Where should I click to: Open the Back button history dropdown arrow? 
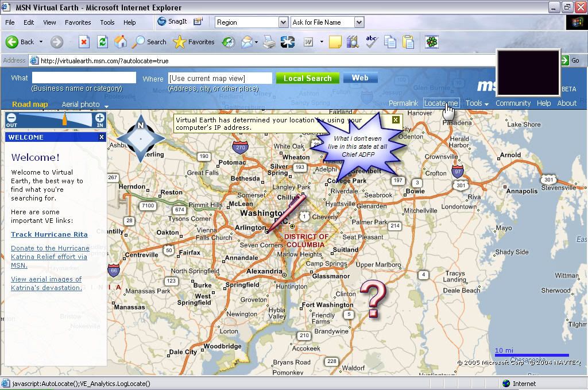coord(41,42)
